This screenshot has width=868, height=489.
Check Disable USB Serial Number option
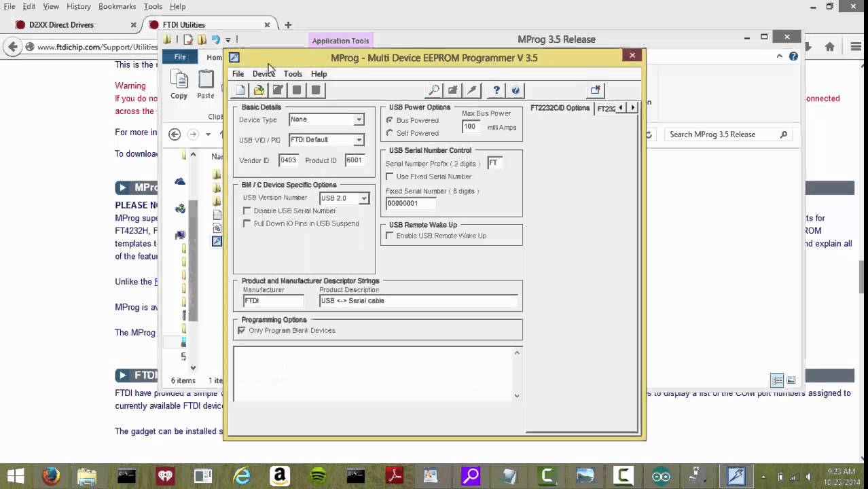pos(247,211)
